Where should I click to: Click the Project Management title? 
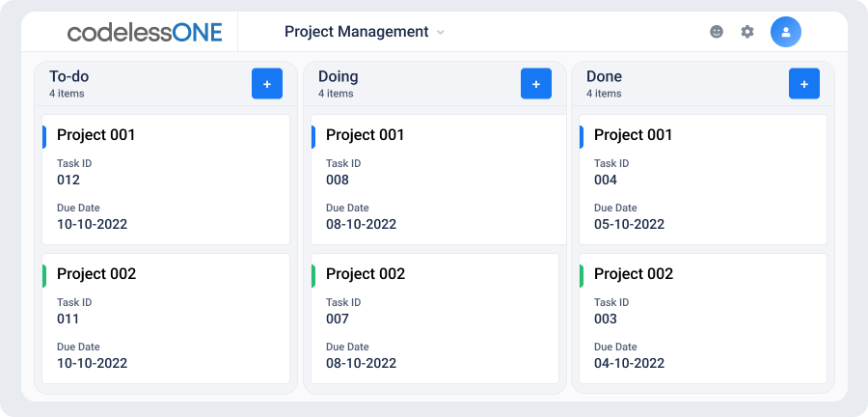pyautogui.click(x=357, y=32)
